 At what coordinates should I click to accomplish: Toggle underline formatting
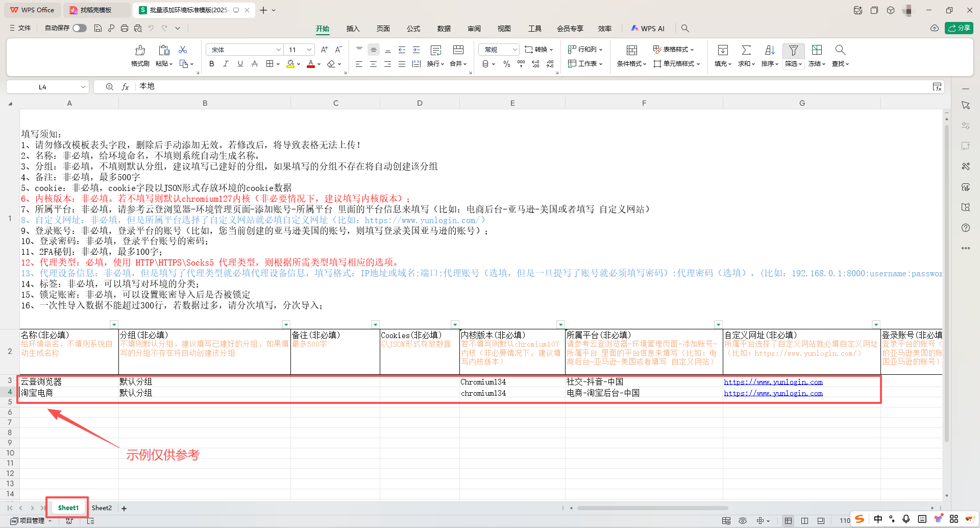(240, 63)
